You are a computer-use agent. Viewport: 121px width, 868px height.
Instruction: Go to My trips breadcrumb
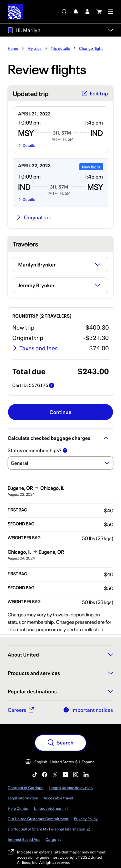(x=34, y=49)
